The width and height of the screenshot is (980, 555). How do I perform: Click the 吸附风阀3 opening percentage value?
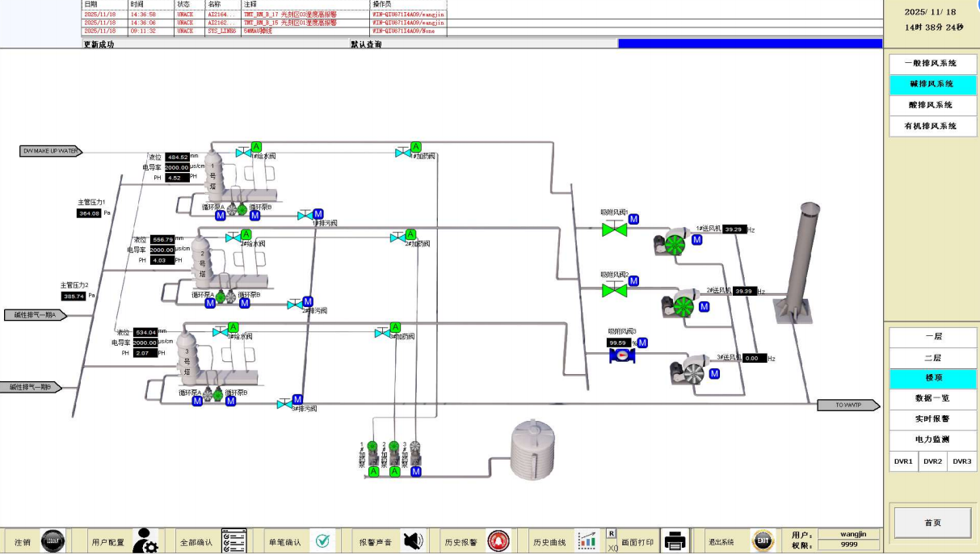[619, 343]
